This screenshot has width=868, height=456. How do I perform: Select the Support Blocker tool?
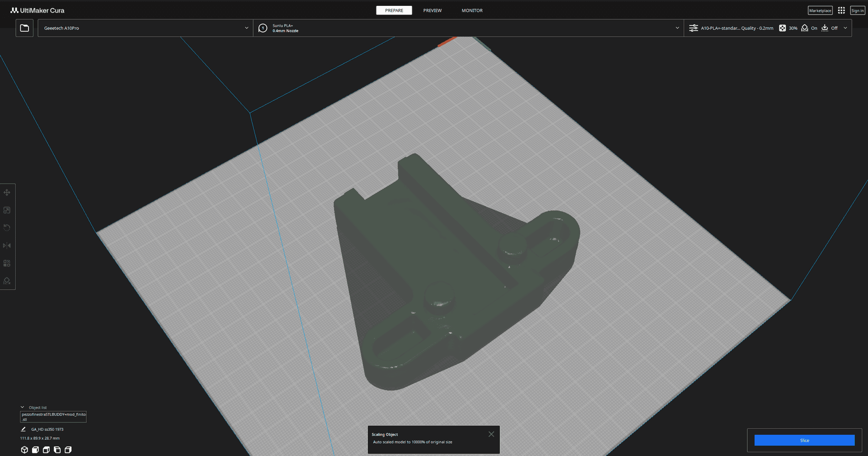click(7, 281)
